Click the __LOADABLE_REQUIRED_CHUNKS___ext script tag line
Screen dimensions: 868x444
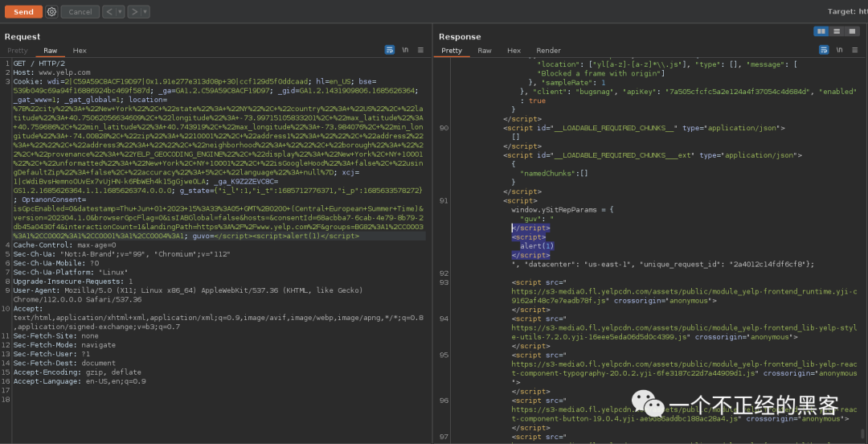pos(652,155)
